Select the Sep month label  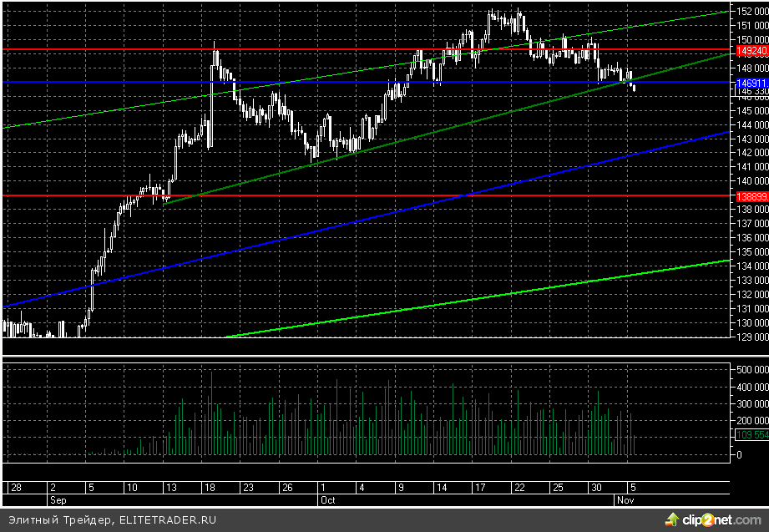[57, 499]
